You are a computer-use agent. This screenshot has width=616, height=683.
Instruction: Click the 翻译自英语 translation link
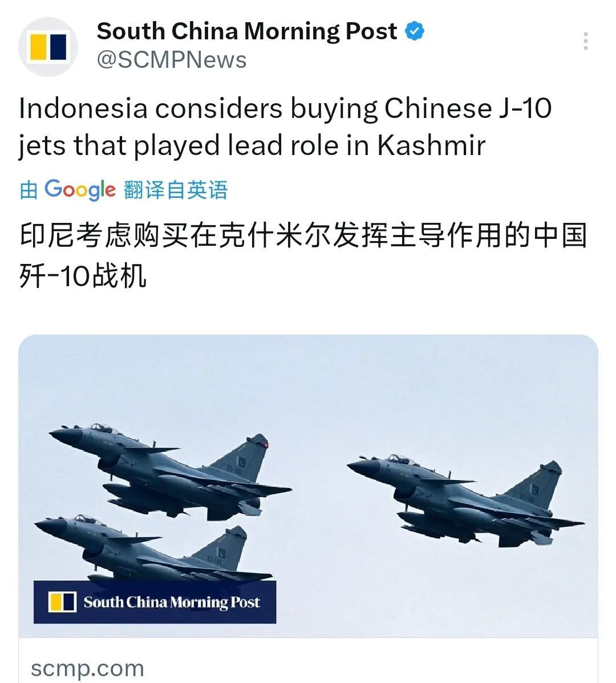point(176,190)
